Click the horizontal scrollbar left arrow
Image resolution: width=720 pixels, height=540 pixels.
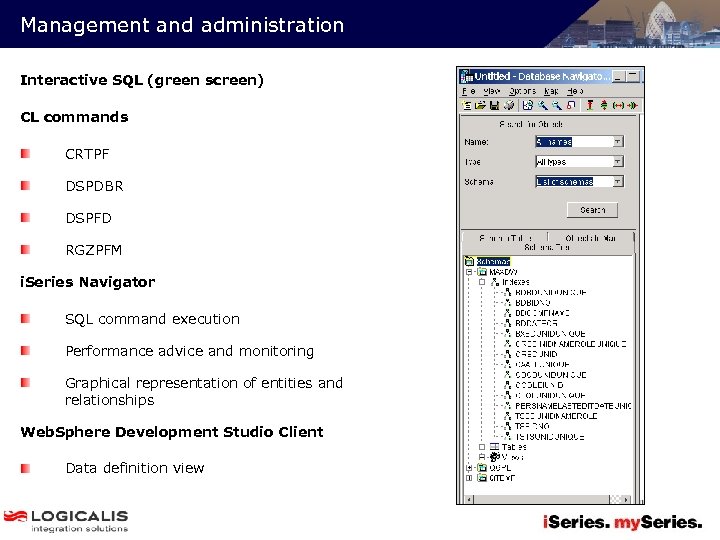pos(469,499)
